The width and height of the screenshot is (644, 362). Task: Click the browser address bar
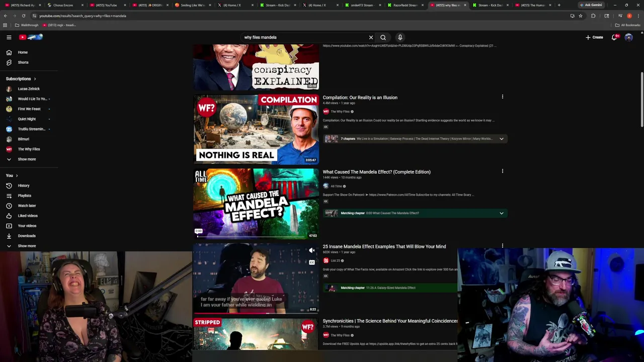pyautogui.click(x=302, y=16)
